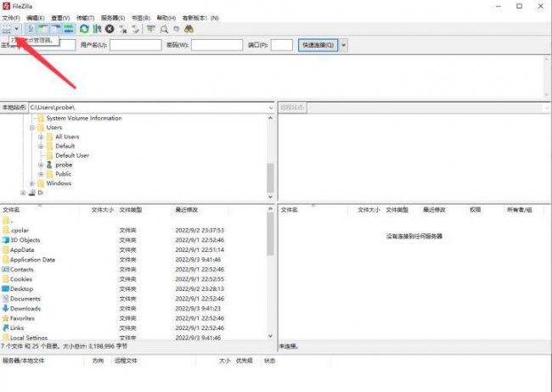This screenshot has width=552, height=392.
Task: Open the 编辑(E) menu
Action: (x=36, y=18)
